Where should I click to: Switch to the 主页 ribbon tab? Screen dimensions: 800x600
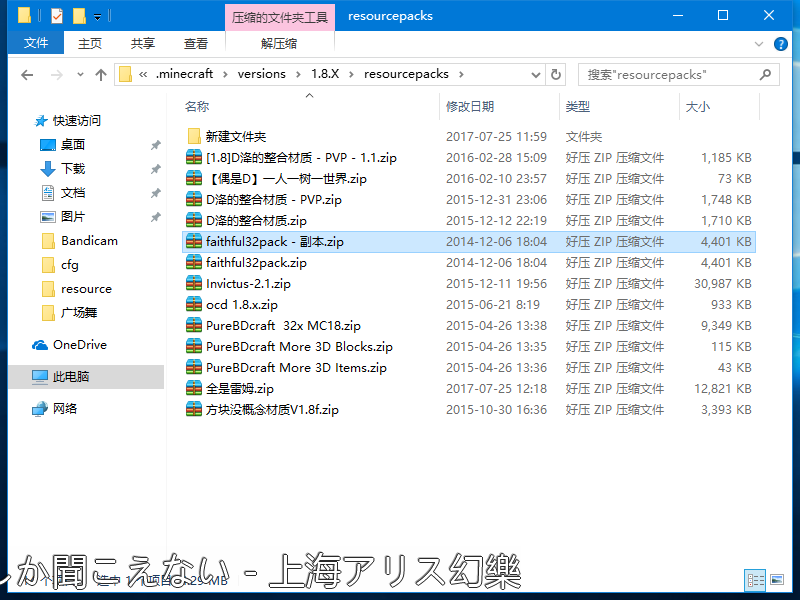point(90,43)
